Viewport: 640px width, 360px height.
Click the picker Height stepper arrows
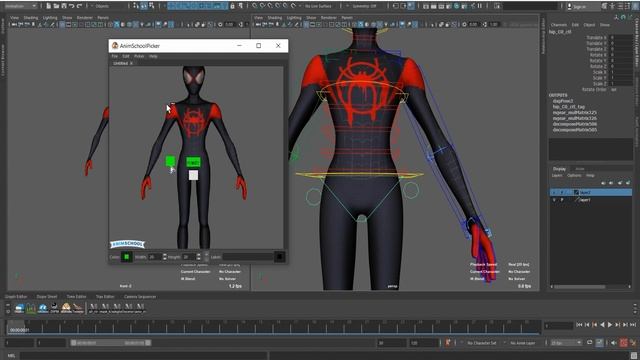[x=198, y=257]
